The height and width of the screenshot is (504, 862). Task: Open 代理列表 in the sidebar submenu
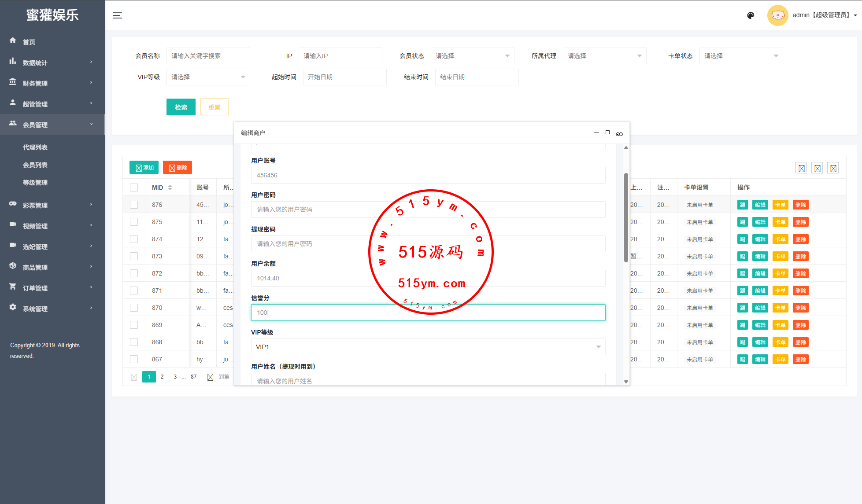point(35,147)
